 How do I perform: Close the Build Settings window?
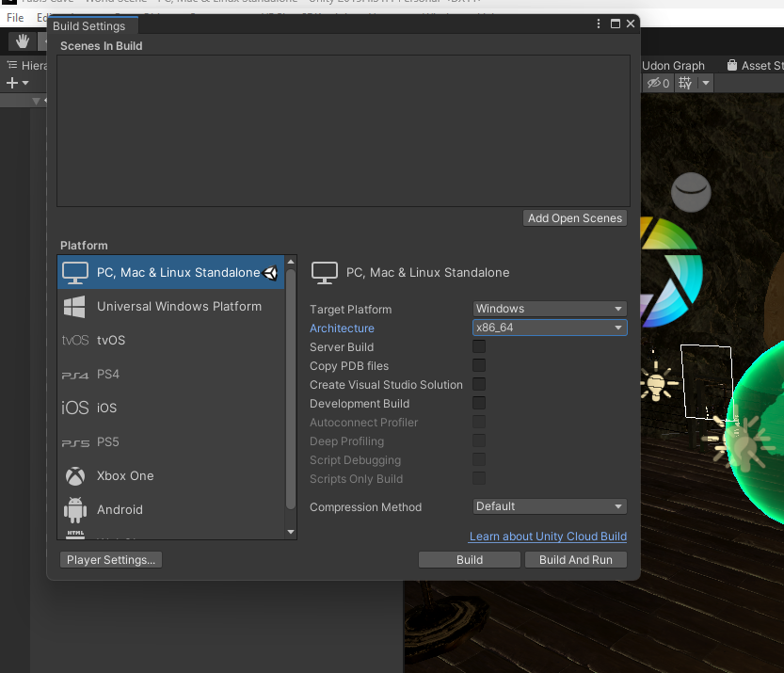click(631, 24)
